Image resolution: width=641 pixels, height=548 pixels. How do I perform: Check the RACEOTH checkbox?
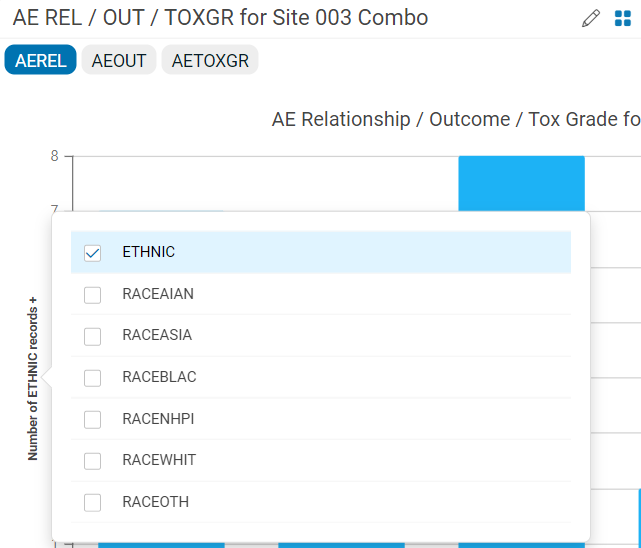pyautogui.click(x=92, y=503)
